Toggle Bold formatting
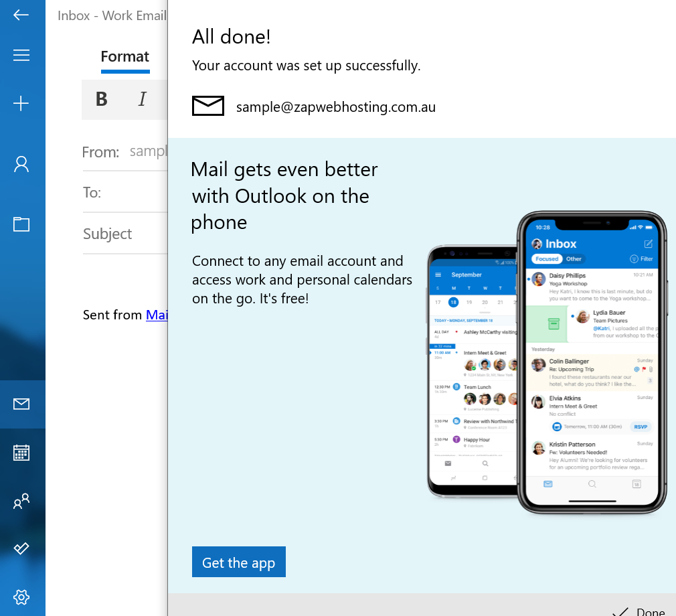The image size is (676, 616). (102, 99)
